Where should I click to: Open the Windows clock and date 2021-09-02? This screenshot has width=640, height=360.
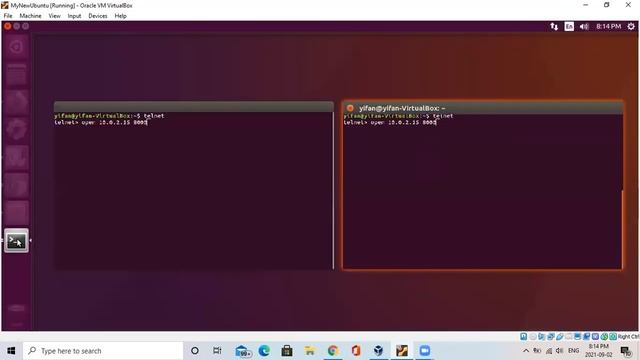point(598,351)
